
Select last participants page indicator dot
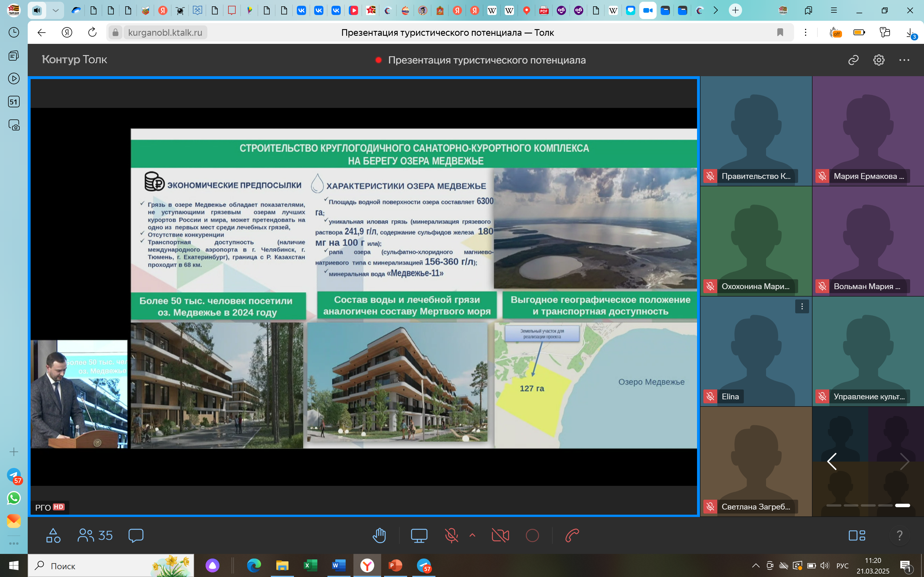click(x=902, y=505)
